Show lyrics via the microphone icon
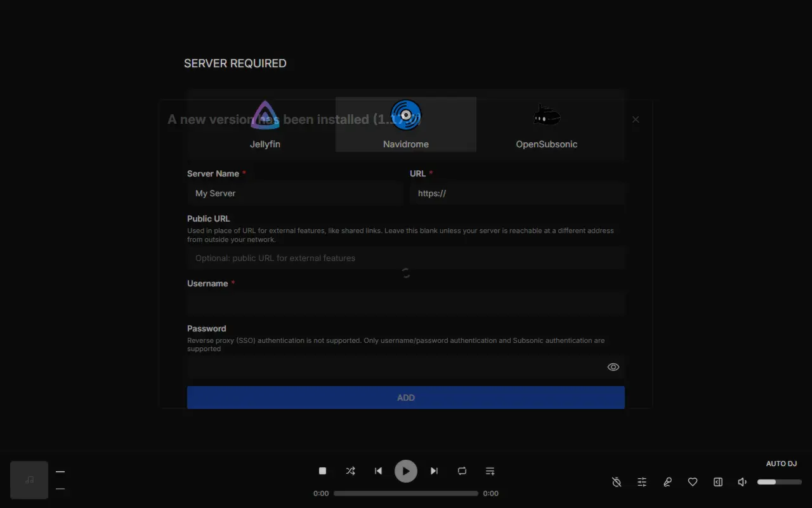 pos(667,482)
